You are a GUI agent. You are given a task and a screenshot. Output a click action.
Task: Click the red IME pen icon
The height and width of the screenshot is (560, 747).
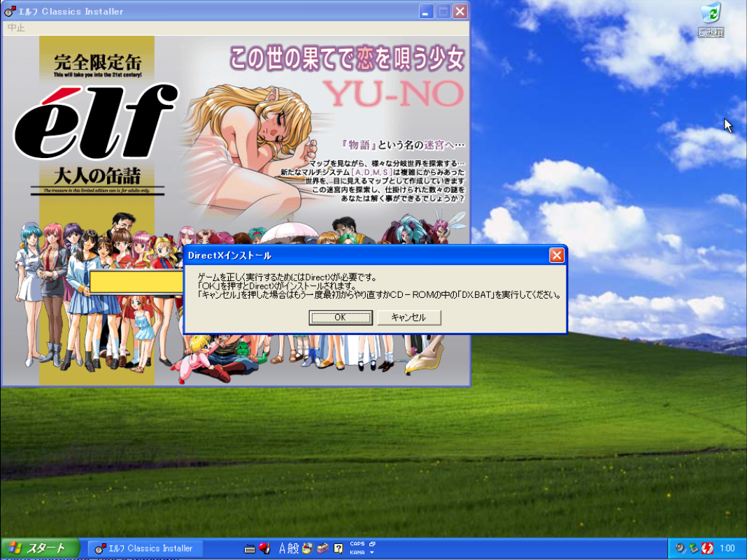pyautogui.click(x=265, y=548)
